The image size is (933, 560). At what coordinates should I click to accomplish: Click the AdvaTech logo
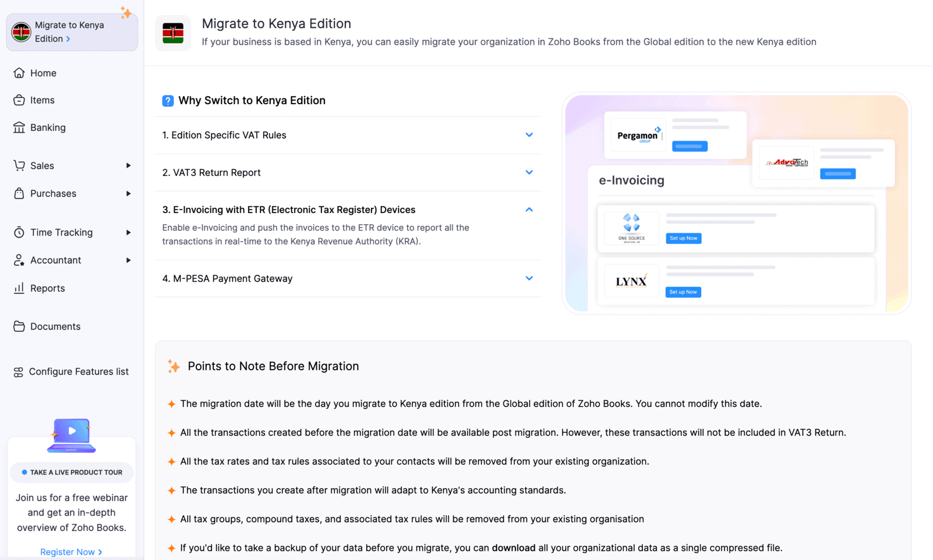[787, 162]
